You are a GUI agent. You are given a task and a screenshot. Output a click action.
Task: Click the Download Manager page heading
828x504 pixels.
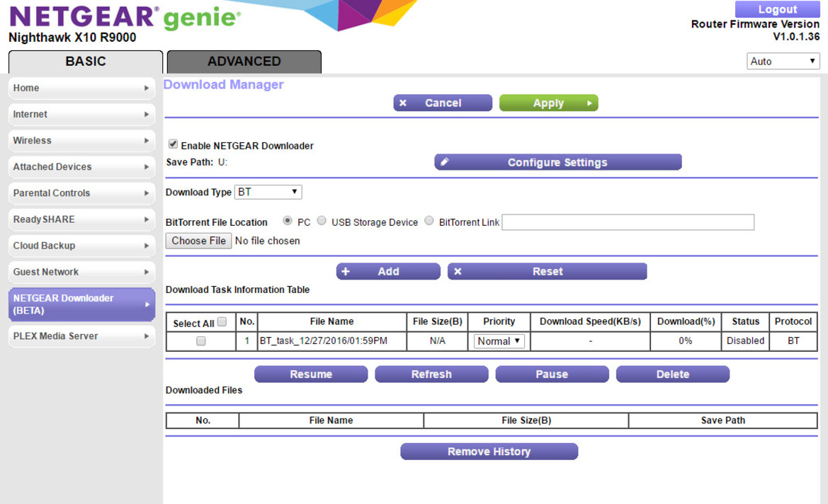coord(223,84)
